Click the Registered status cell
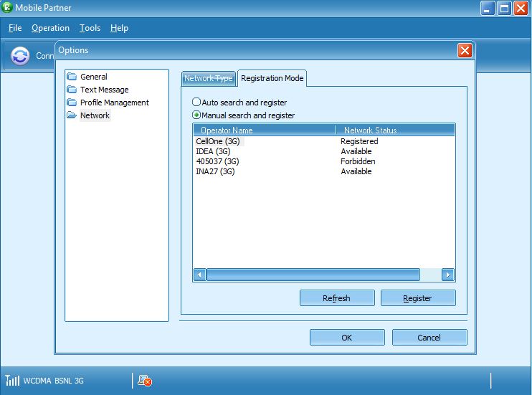Screen dimensions: 532x395 click(x=359, y=141)
